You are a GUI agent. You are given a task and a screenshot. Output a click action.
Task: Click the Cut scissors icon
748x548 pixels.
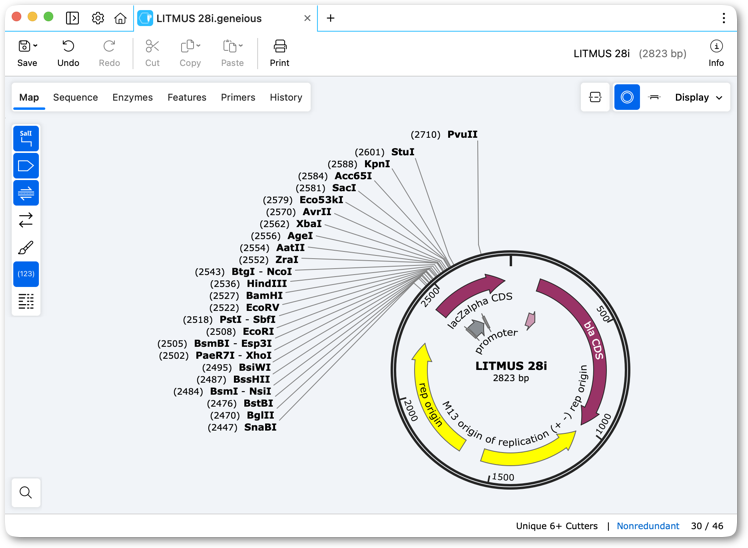point(152,46)
